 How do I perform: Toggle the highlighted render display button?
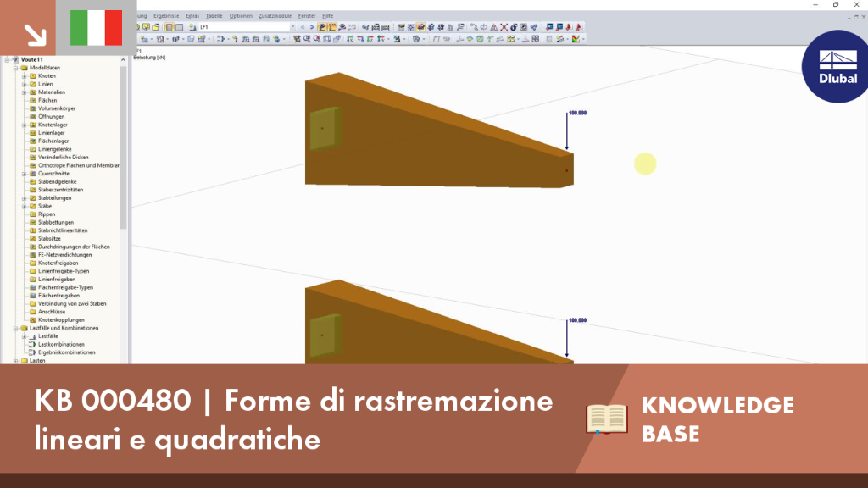(x=420, y=27)
